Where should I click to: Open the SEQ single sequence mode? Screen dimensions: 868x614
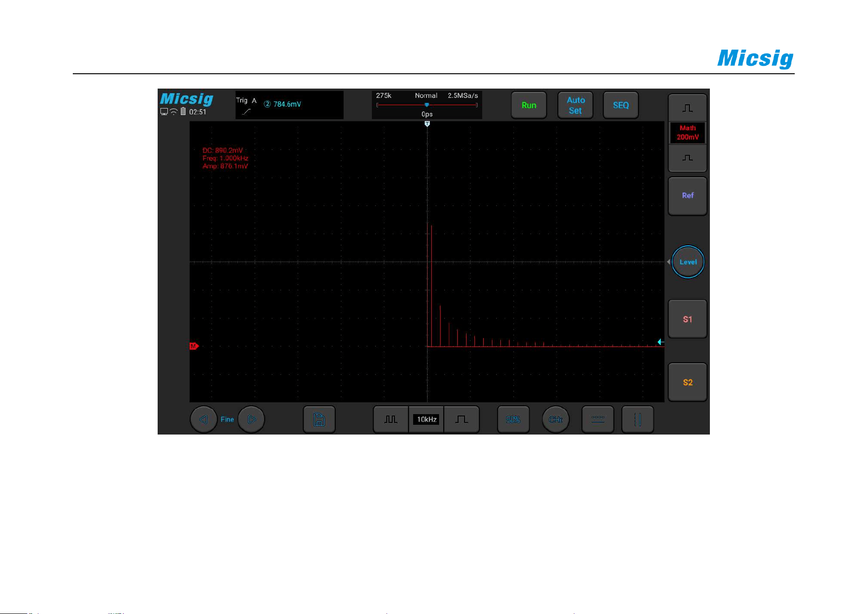(x=621, y=105)
